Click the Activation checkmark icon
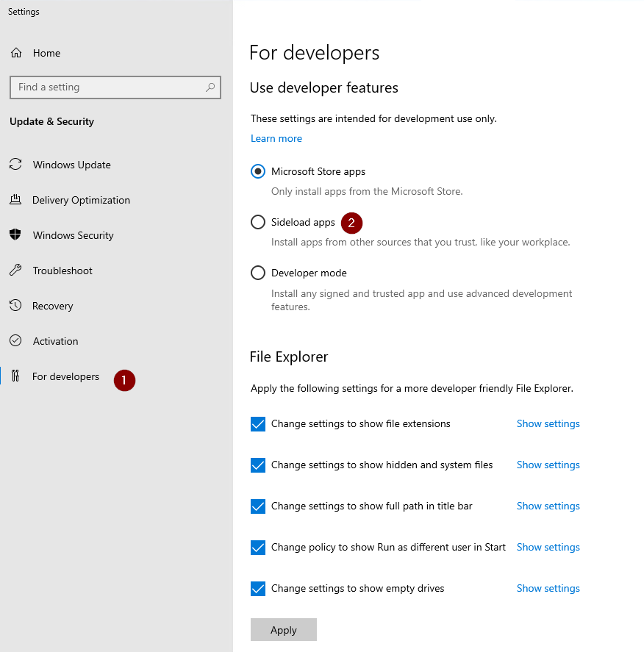Screen dimensions: 644x652 click(15, 341)
